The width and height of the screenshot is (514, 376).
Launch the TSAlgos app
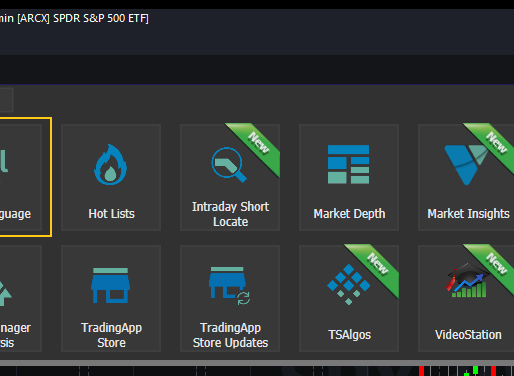coord(349,298)
